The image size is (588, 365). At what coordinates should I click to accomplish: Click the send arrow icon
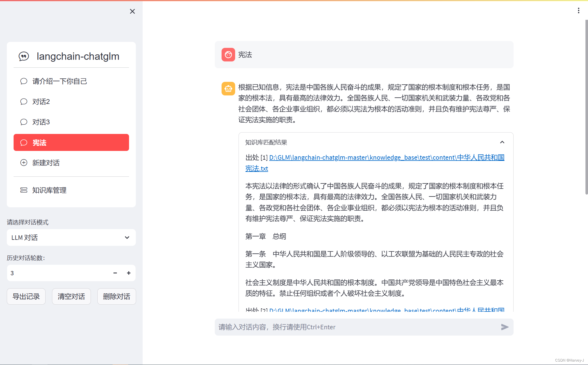(505, 327)
